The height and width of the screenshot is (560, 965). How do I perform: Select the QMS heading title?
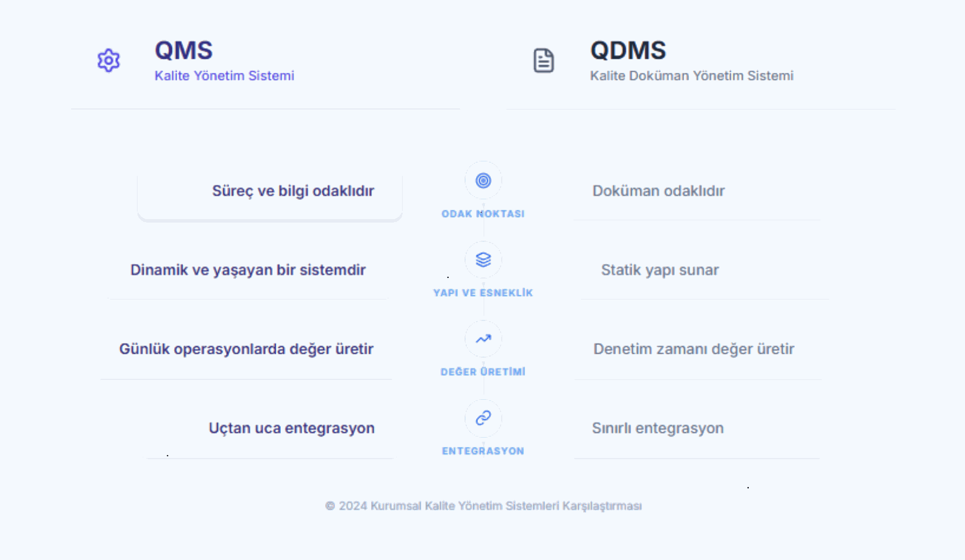click(x=184, y=51)
